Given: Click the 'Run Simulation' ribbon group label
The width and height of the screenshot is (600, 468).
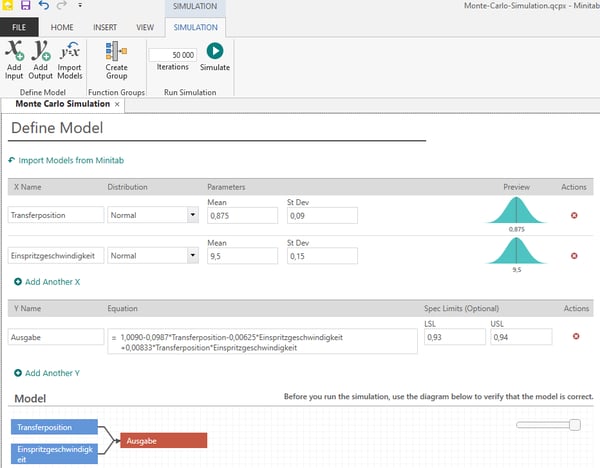Looking at the screenshot, I should pyautogui.click(x=190, y=92).
